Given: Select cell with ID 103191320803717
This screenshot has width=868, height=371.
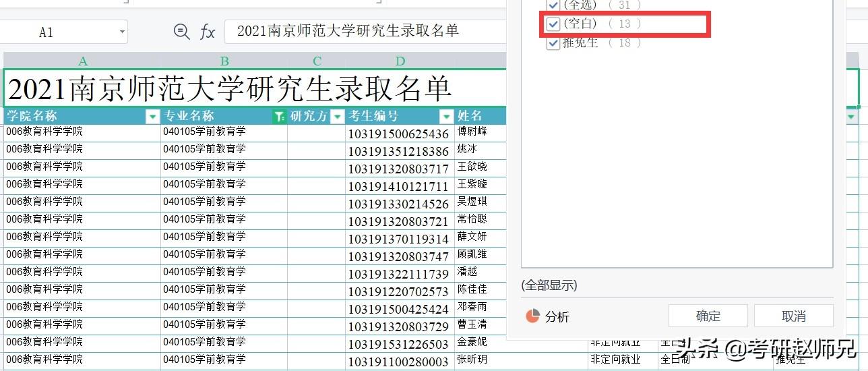Looking at the screenshot, I should (x=400, y=169).
